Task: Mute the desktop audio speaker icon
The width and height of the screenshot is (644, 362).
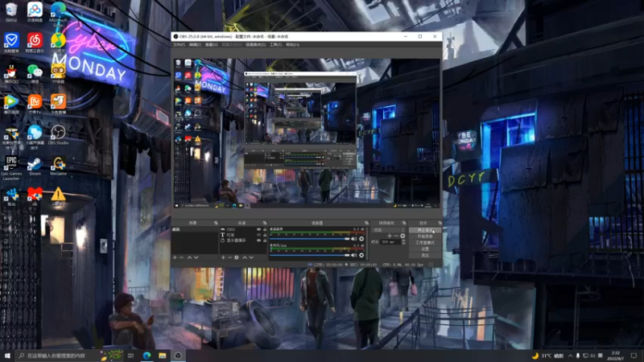Action: coord(354,239)
